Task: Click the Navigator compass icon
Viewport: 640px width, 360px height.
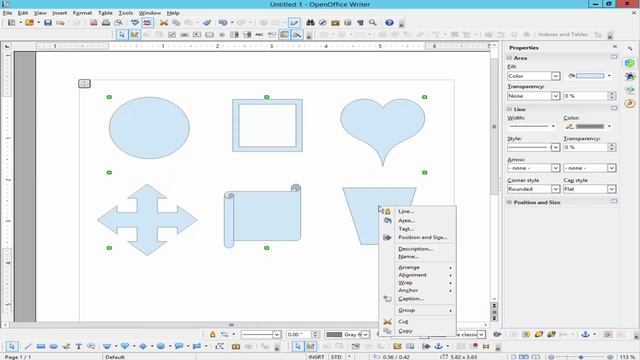Action: click(x=322, y=23)
